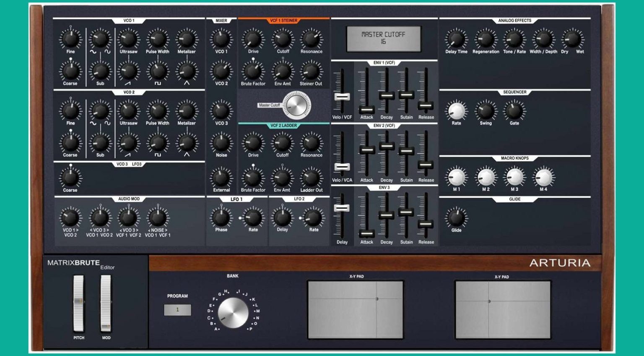Open the Program number selector
Screen dimensions: 644x356
(178, 309)
